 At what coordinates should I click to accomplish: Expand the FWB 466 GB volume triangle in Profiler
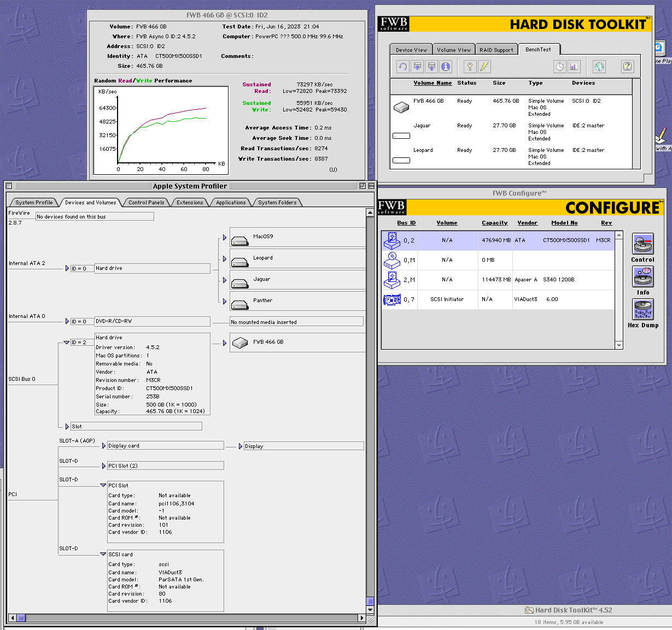(225, 343)
